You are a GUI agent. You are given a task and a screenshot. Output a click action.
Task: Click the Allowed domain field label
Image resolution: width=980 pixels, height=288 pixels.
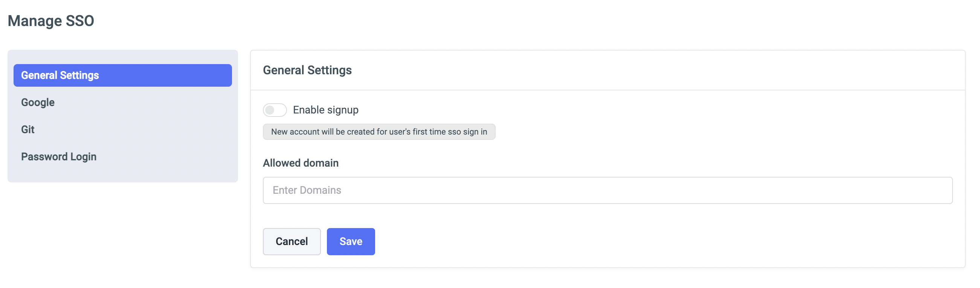click(x=301, y=163)
